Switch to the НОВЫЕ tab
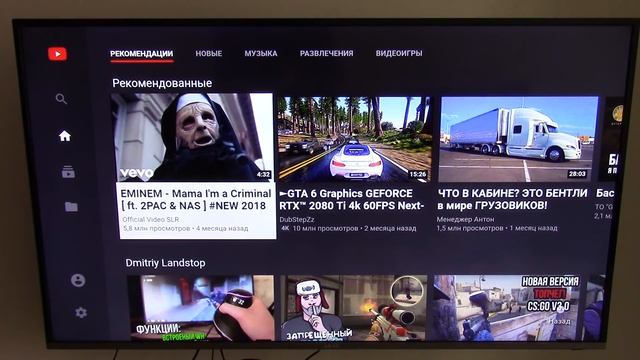 (x=209, y=53)
